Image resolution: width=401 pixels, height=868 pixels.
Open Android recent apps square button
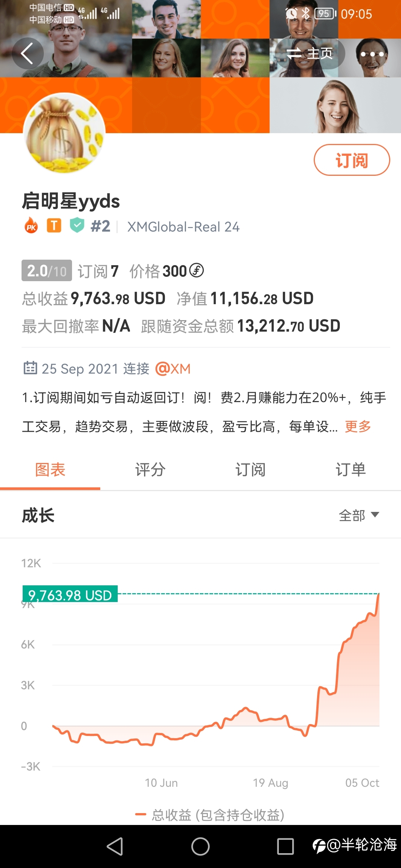[286, 846]
